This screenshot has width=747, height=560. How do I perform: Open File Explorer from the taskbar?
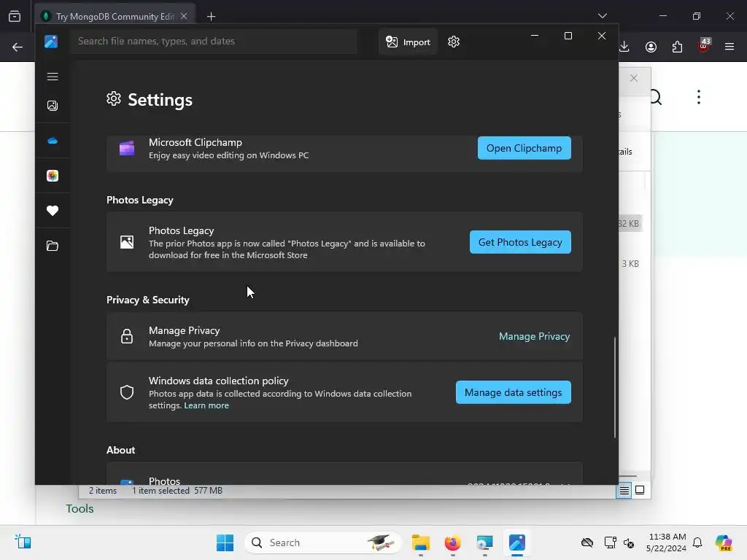click(421, 542)
